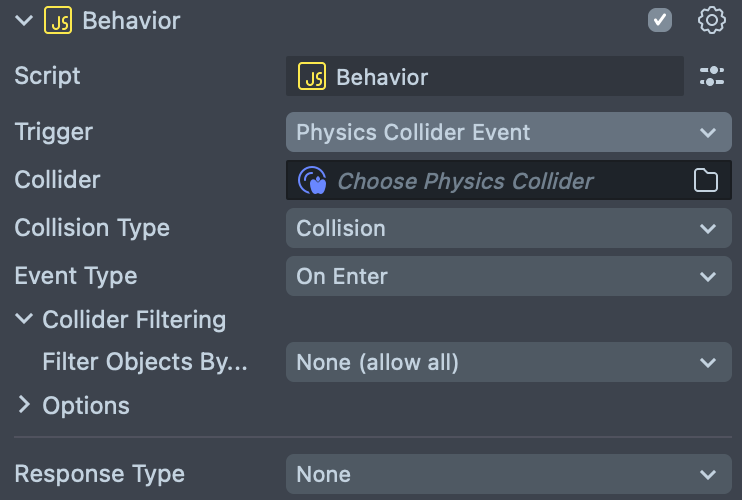
Task: Open the Trigger dropdown
Action: [508, 132]
